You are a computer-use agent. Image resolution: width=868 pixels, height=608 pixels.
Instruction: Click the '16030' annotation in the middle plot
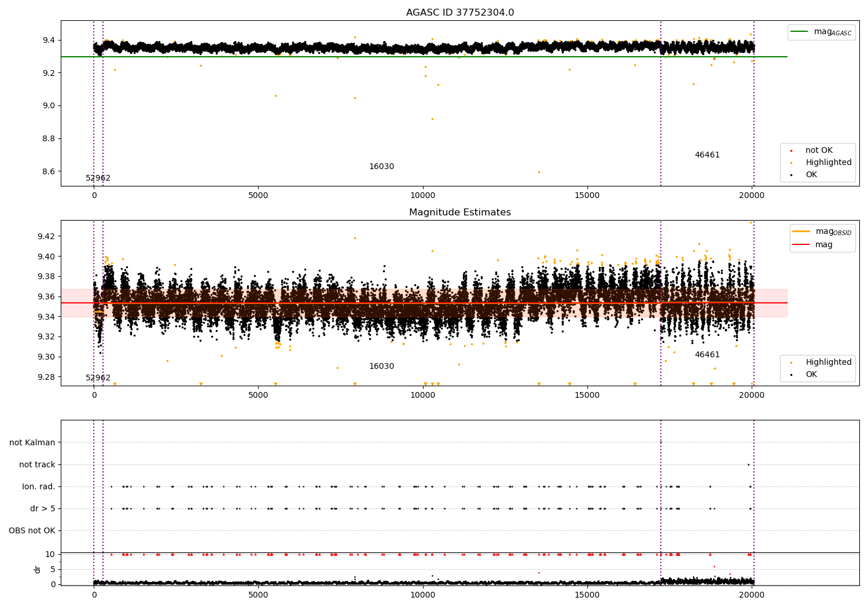coord(381,367)
